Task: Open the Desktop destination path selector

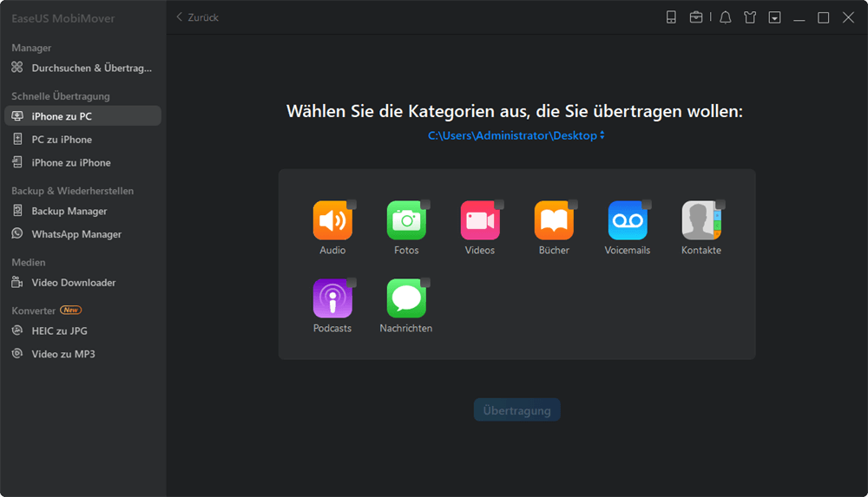Action: pos(516,135)
